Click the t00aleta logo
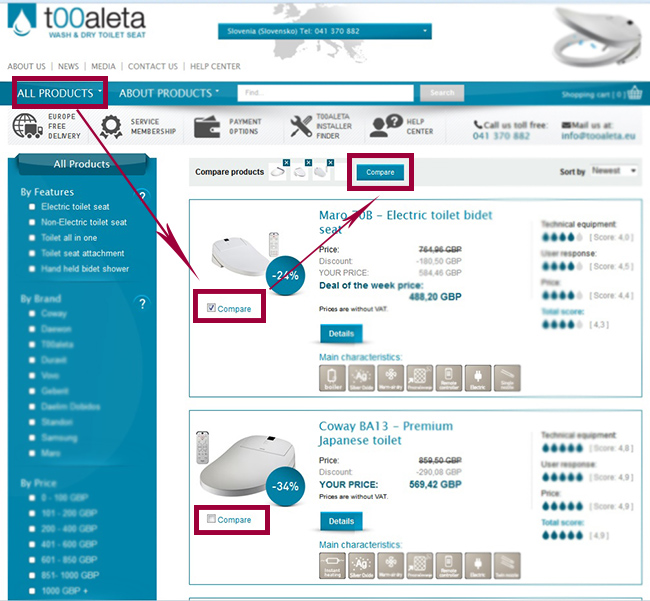 click(x=77, y=21)
